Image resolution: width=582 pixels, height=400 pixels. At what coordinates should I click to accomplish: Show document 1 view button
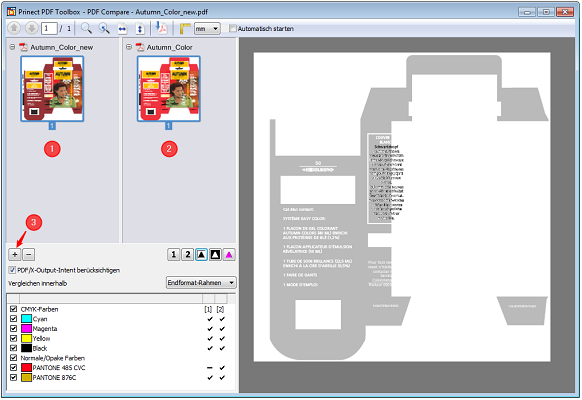(173, 255)
